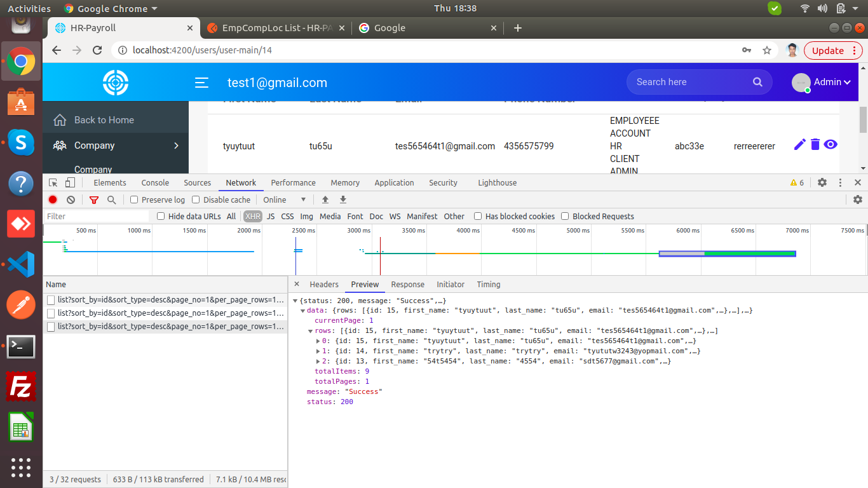The width and height of the screenshot is (868, 488).
Task: Clear the network log with the clear icon
Action: (71, 200)
